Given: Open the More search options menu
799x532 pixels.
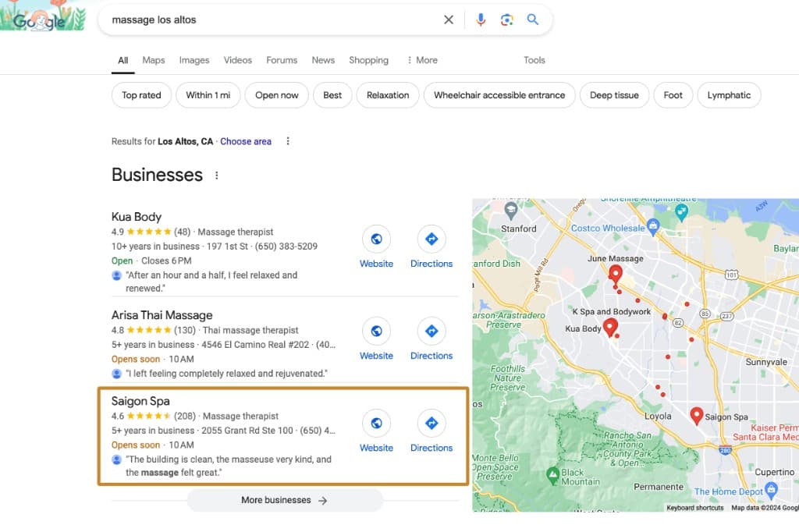Looking at the screenshot, I should coord(421,60).
